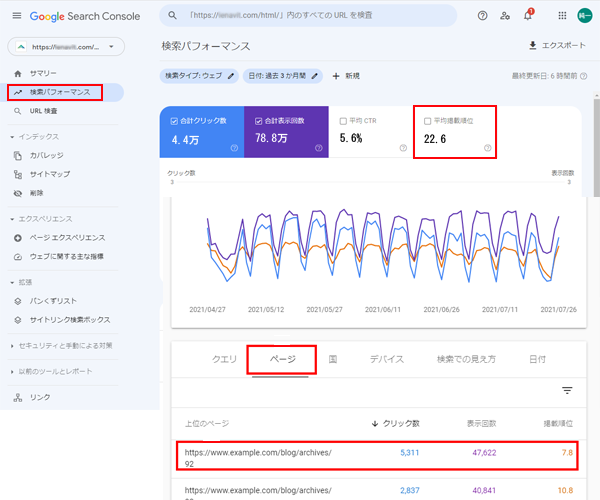This screenshot has height=500, width=600.
Task: Sort by 掲載順位 column header
Action: click(x=558, y=423)
